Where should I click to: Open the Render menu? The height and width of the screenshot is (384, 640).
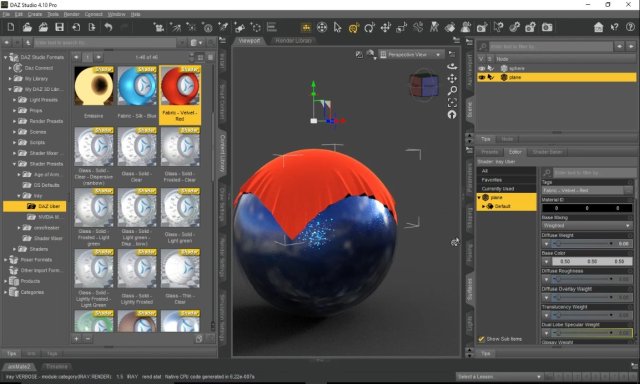[x=71, y=14]
